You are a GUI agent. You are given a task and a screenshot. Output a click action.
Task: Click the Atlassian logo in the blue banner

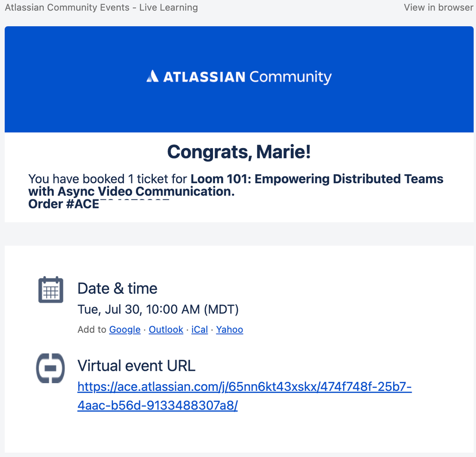pyautogui.click(x=238, y=76)
